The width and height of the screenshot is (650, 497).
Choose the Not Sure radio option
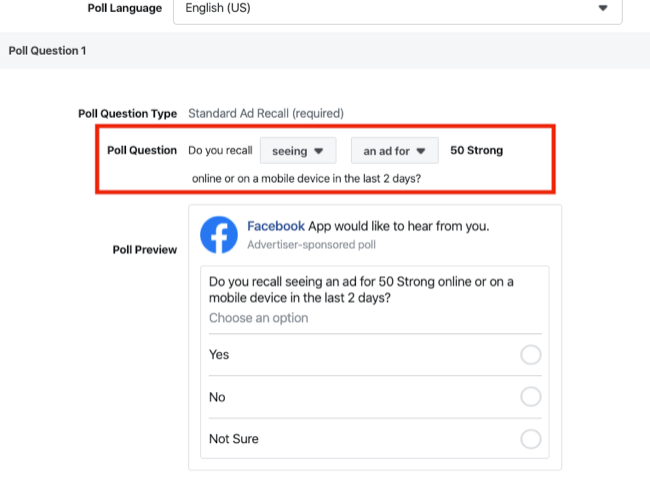(x=531, y=439)
